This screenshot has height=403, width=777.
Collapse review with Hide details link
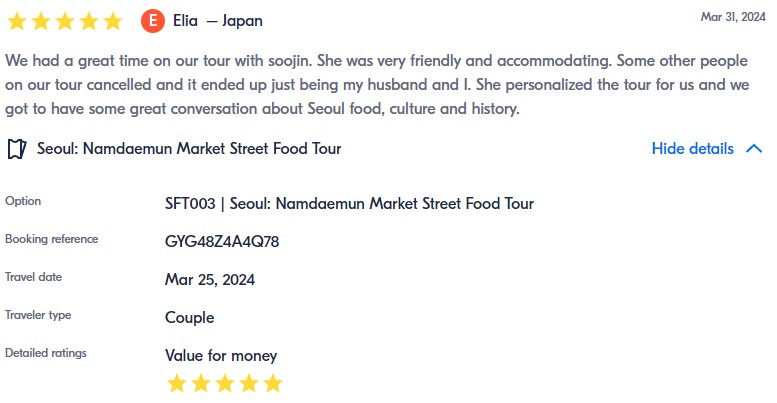[692, 149]
